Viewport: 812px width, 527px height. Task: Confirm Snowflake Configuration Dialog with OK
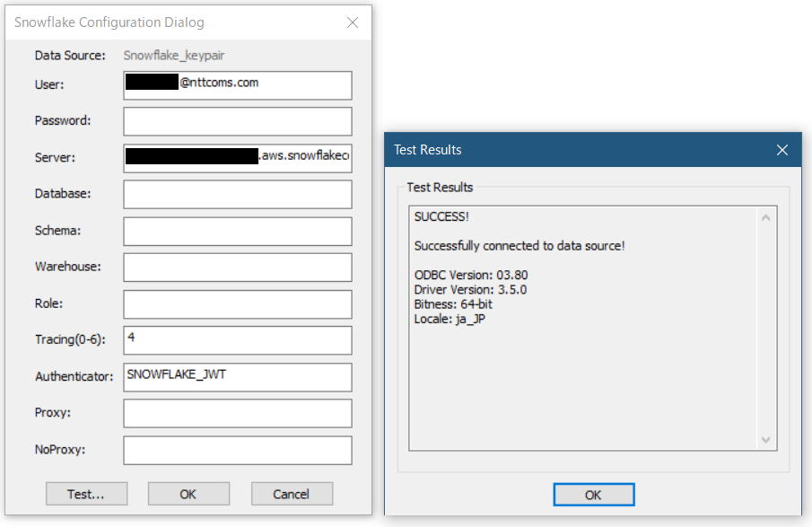188,494
